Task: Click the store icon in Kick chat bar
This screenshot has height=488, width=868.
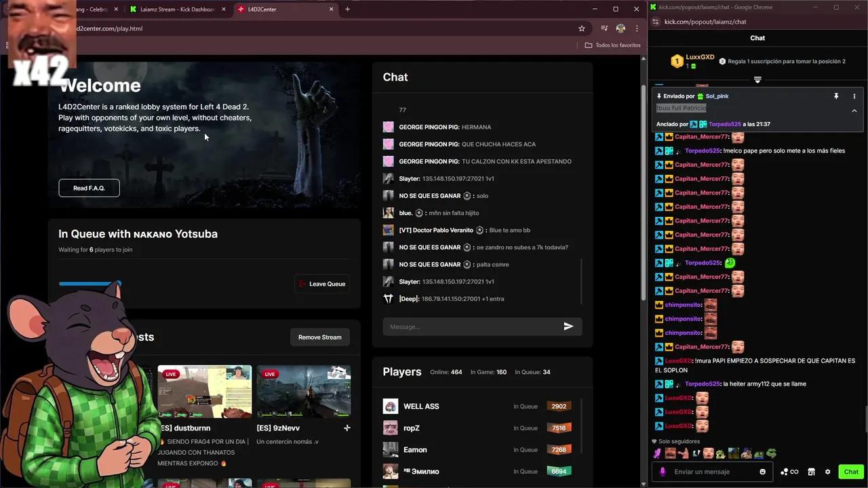Action: 811,472
